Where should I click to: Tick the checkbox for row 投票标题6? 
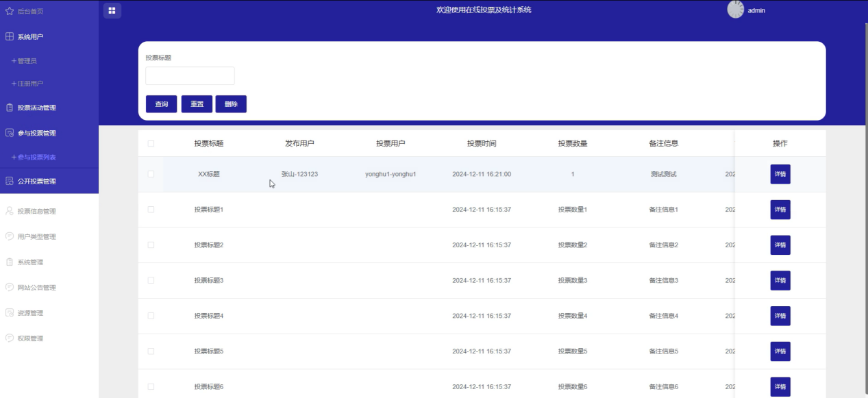click(151, 386)
